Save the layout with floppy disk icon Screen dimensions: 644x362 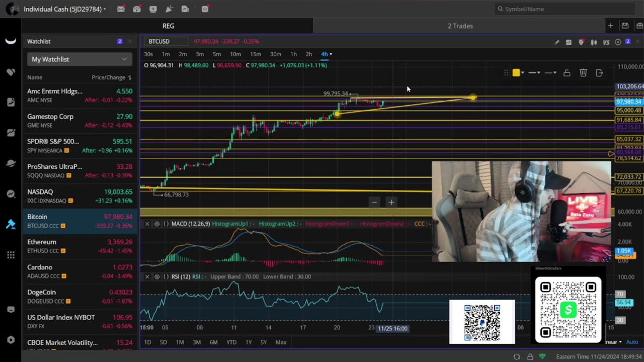click(625, 26)
